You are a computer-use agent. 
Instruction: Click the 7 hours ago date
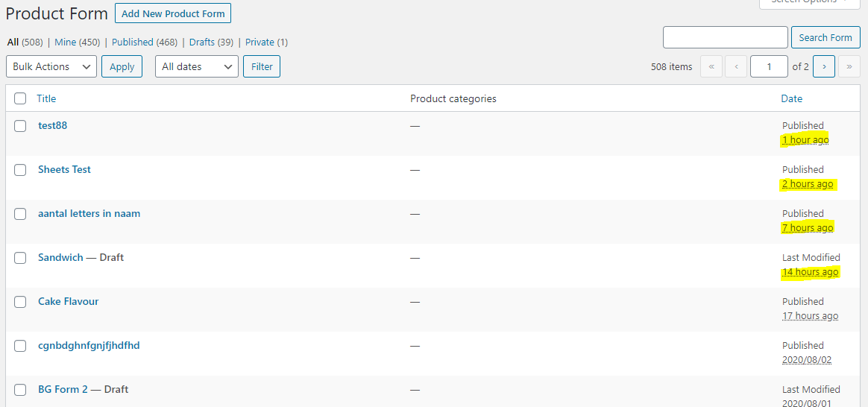pos(808,228)
